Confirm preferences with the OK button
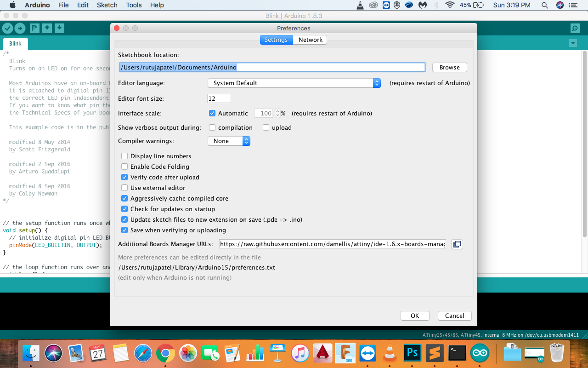The height and width of the screenshot is (368, 588). (x=415, y=316)
